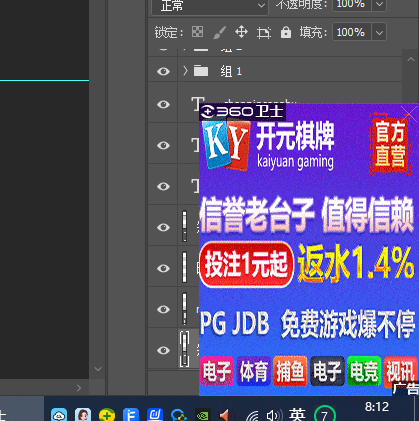
Task: Click the lock image pixels brush icon
Action: click(219, 32)
